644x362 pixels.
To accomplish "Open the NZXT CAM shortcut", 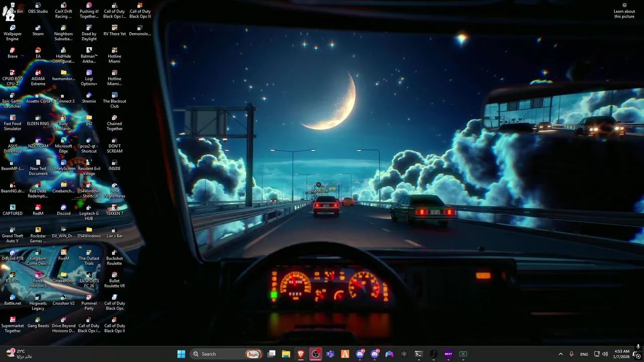I will click(x=38, y=143).
